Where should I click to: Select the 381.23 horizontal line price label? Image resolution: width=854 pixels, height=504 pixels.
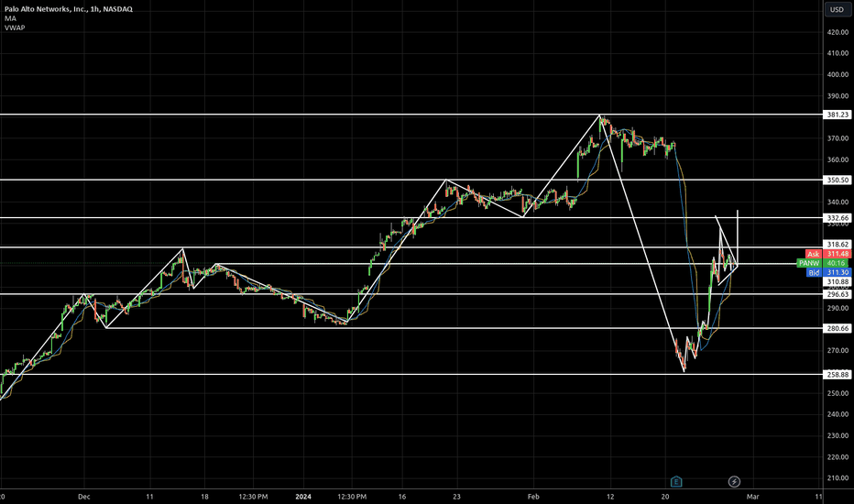click(x=838, y=115)
